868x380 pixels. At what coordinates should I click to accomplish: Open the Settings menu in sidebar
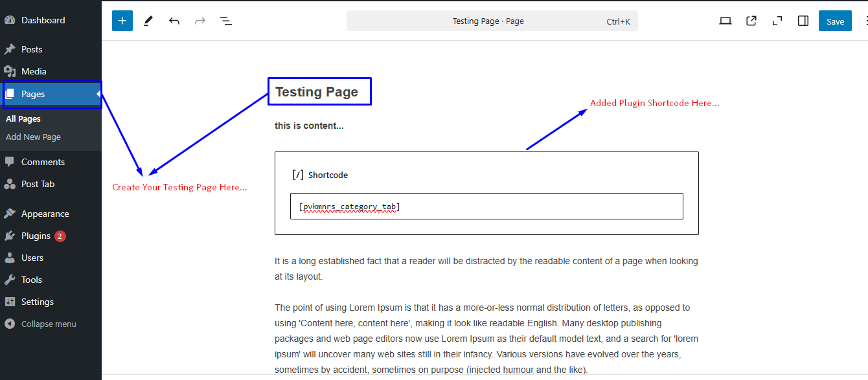(51, 302)
